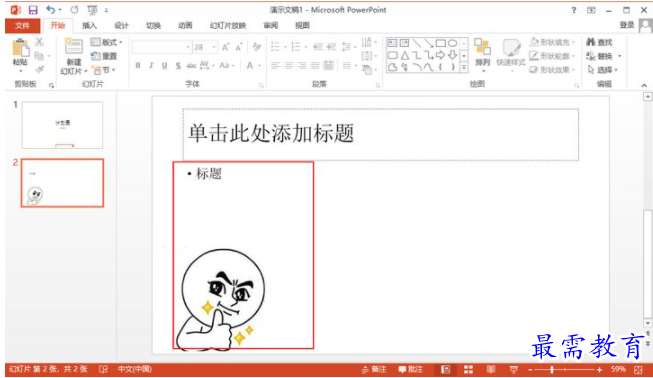
Task: Click Shape Effects (形状效果) button
Action: [x=552, y=70]
